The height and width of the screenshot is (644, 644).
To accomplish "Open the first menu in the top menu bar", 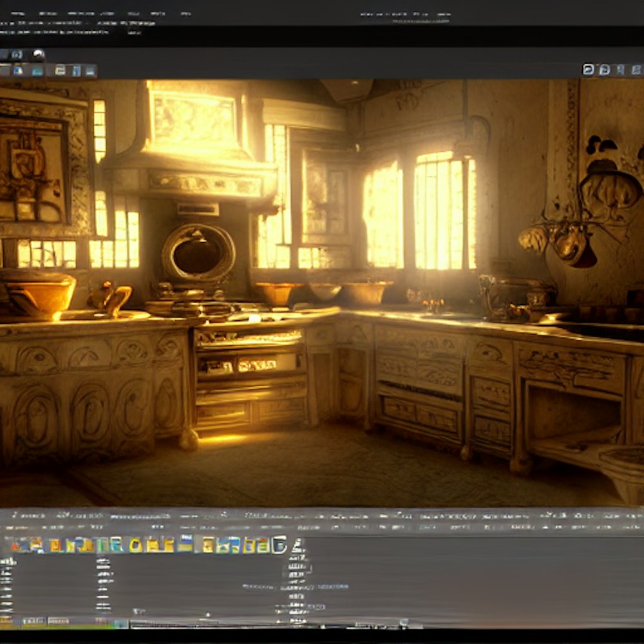I will [x=18, y=14].
